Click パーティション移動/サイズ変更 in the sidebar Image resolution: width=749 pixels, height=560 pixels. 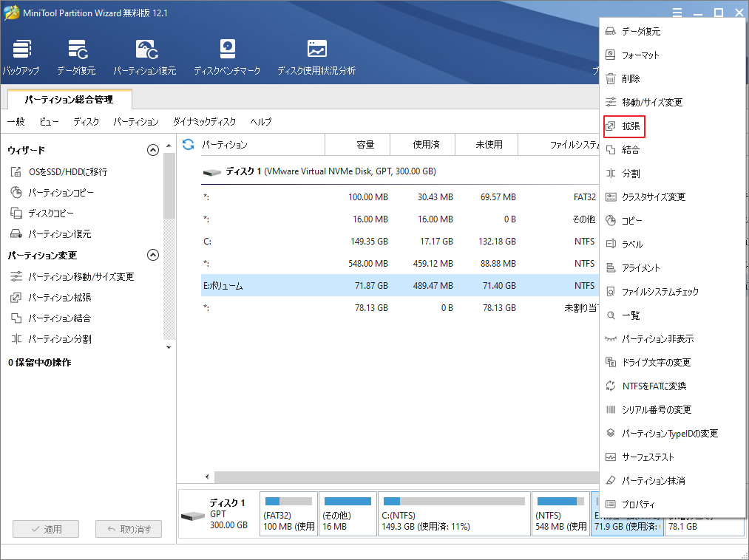point(72,276)
